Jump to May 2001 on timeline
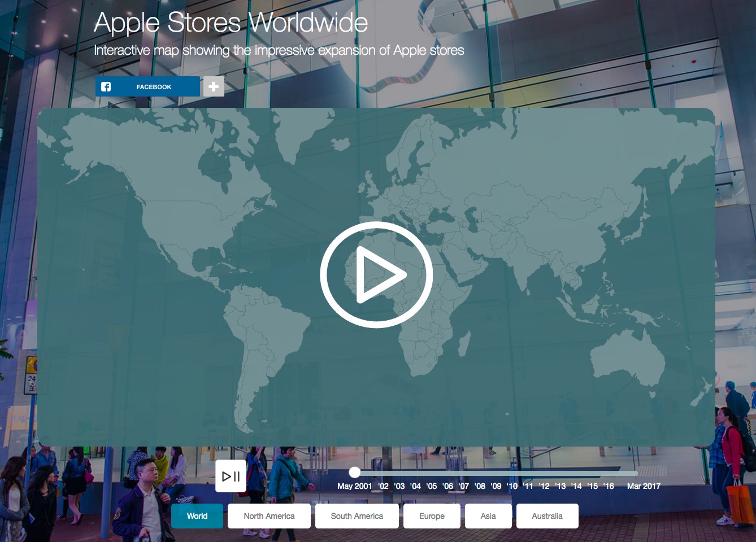 point(354,486)
